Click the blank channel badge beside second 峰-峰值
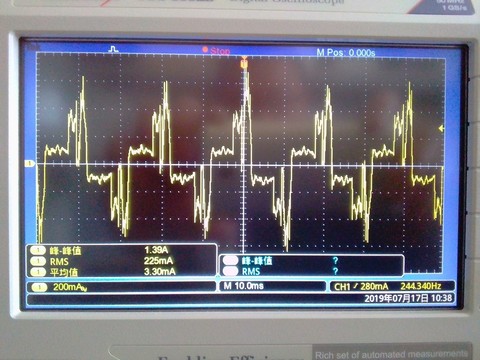This screenshot has width=480, height=360. tap(230, 260)
